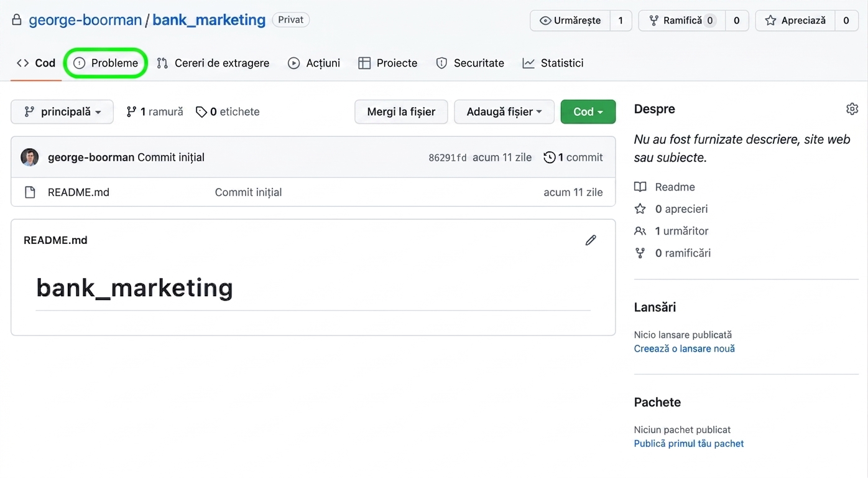868x478 pixels.
Task: Open the green Cod dropdown
Action: 588,112
